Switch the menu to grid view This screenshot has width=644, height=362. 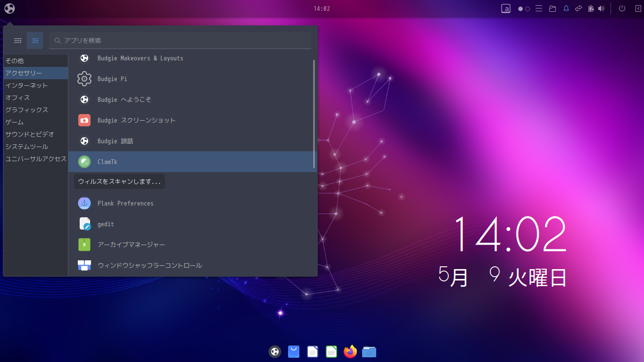click(x=18, y=41)
